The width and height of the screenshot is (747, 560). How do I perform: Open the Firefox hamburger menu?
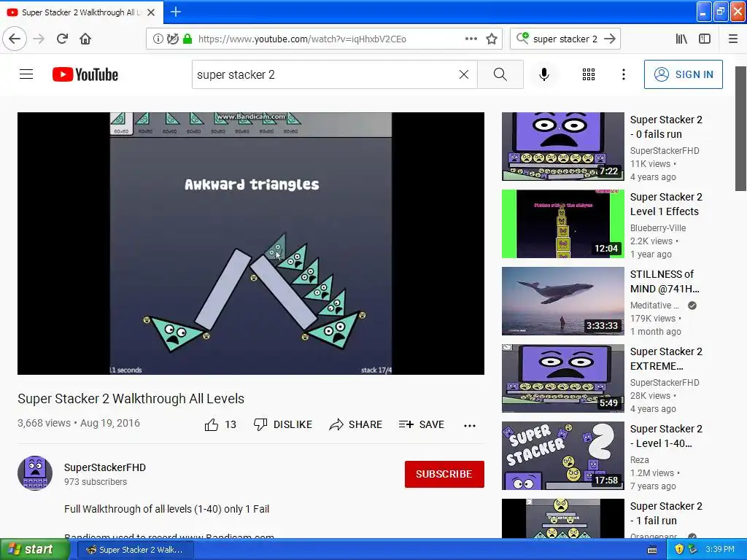coord(733,39)
